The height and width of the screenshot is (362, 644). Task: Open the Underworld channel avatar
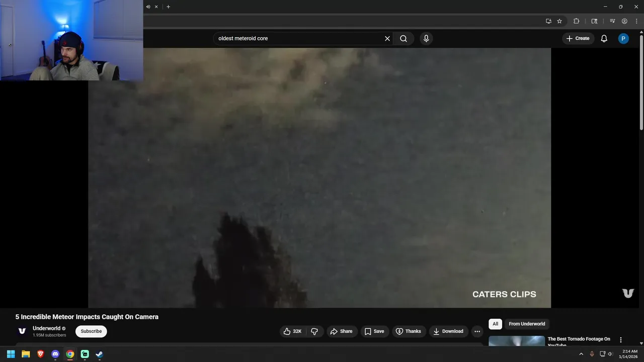(x=22, y=331)
